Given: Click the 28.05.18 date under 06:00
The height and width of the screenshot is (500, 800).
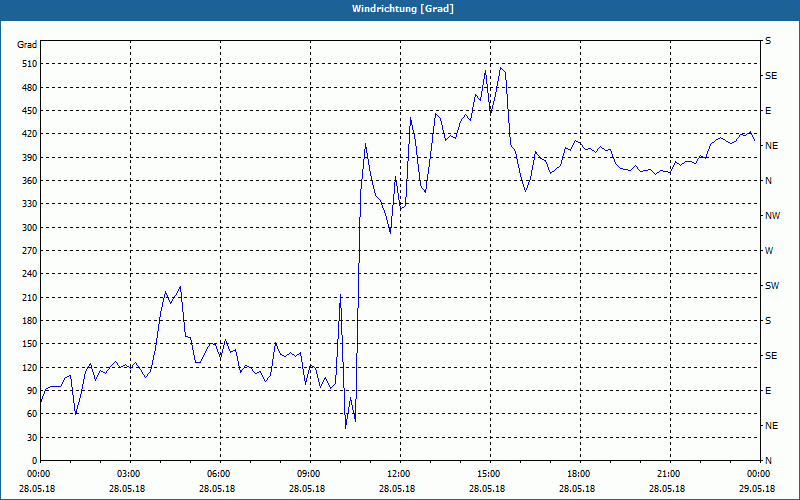Looking at the screenshot, I should [217, 489].
